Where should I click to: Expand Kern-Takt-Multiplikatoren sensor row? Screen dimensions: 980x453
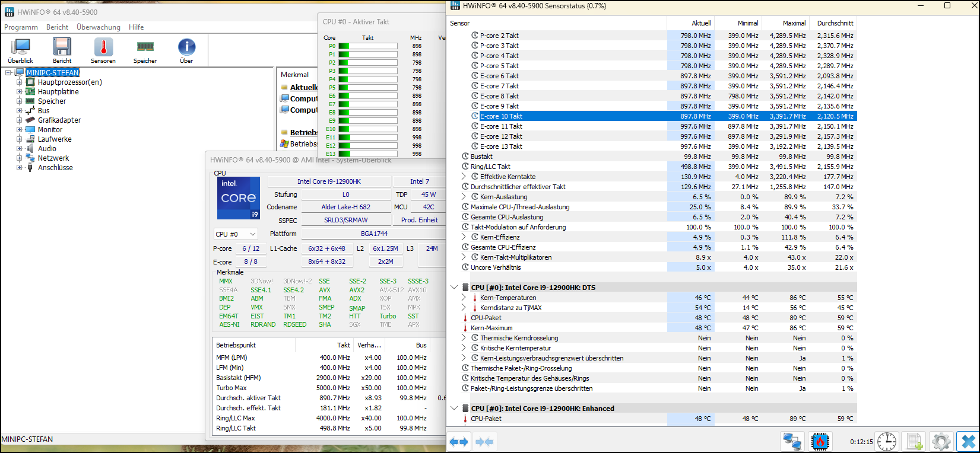[464, 257]
